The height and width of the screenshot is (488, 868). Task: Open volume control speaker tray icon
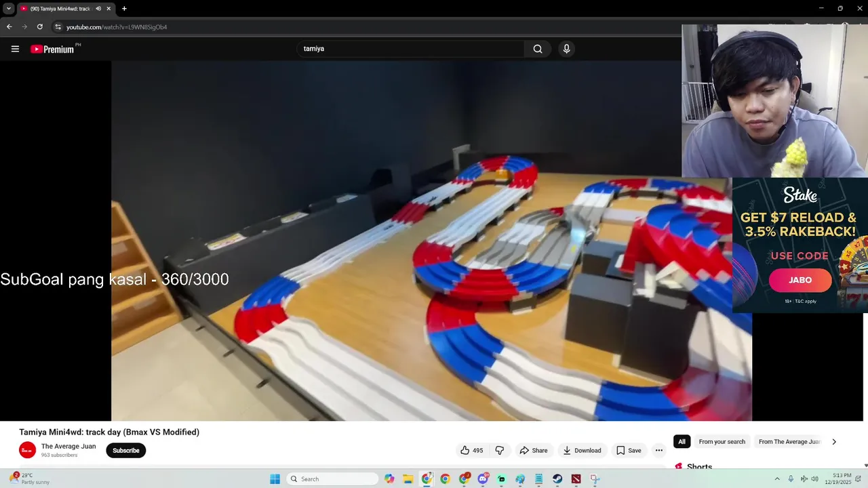(x=814, y=479)
